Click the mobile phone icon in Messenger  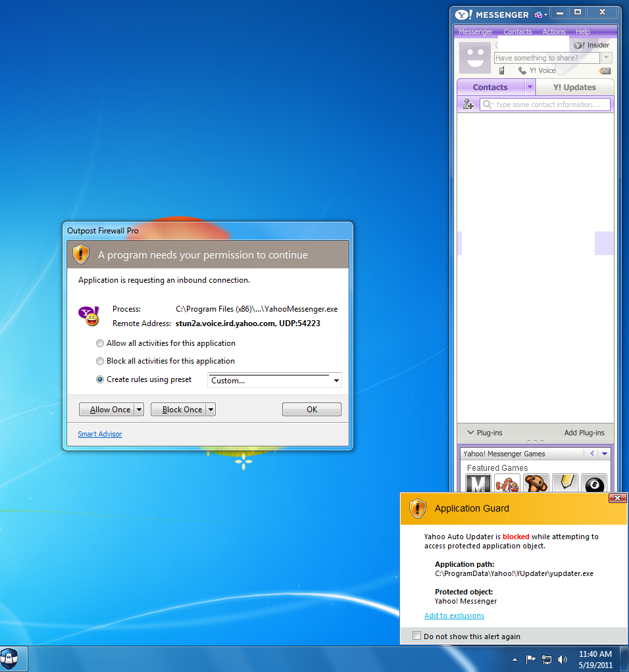(x=501, y=71)
